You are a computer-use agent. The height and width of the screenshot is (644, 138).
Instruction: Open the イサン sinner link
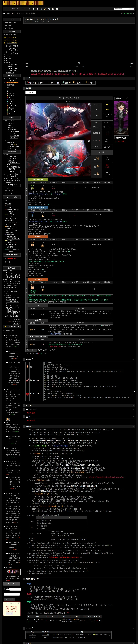pyautogui.click(x=11, y=91)
